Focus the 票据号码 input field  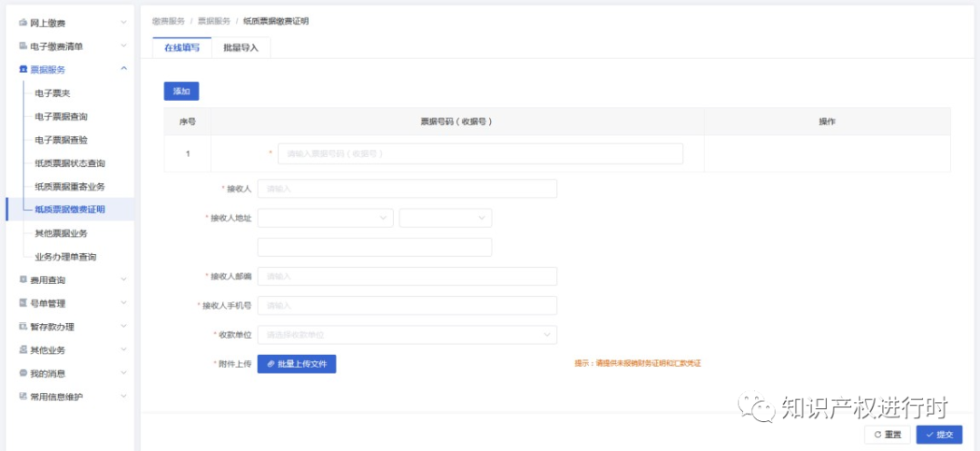click(x=480, y=154)
